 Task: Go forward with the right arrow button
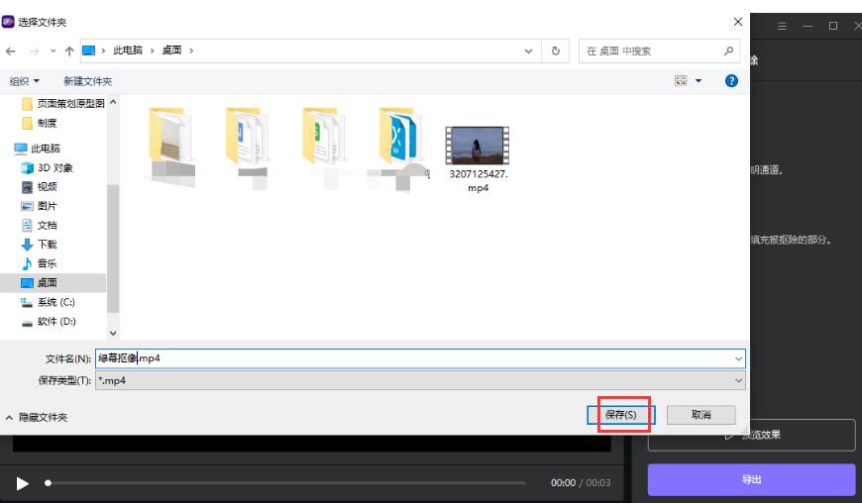[35, 51]
